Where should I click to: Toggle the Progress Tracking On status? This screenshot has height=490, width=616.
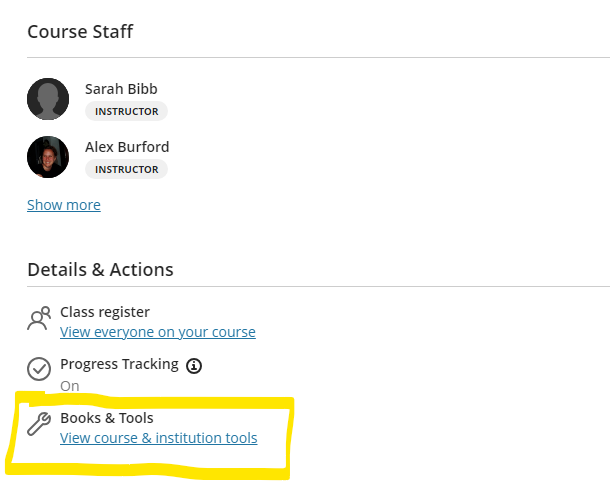click(70, 386)
